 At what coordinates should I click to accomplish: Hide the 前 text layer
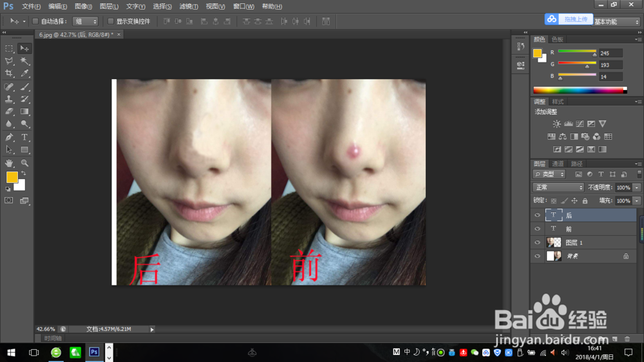point(537,229)
